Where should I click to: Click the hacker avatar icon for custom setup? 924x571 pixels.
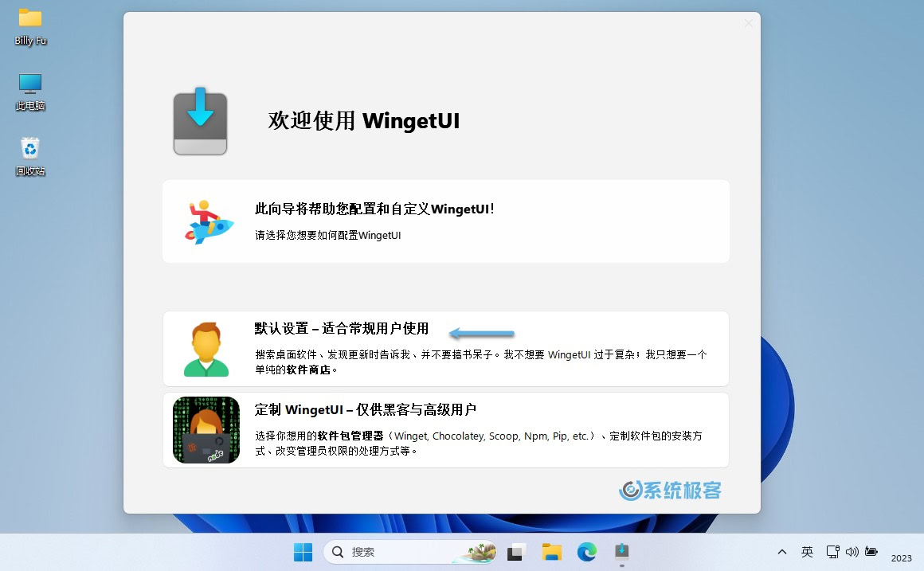pos(206,429)
